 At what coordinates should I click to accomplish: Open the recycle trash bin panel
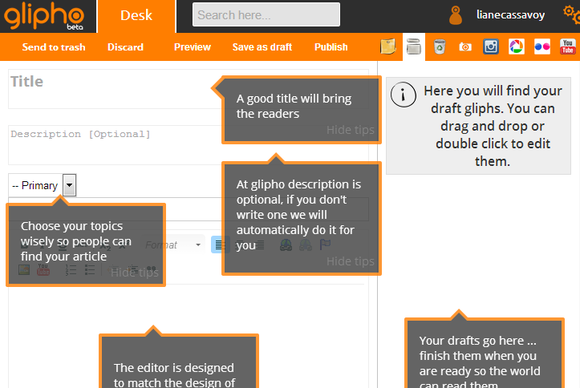(x=439, y=47)
